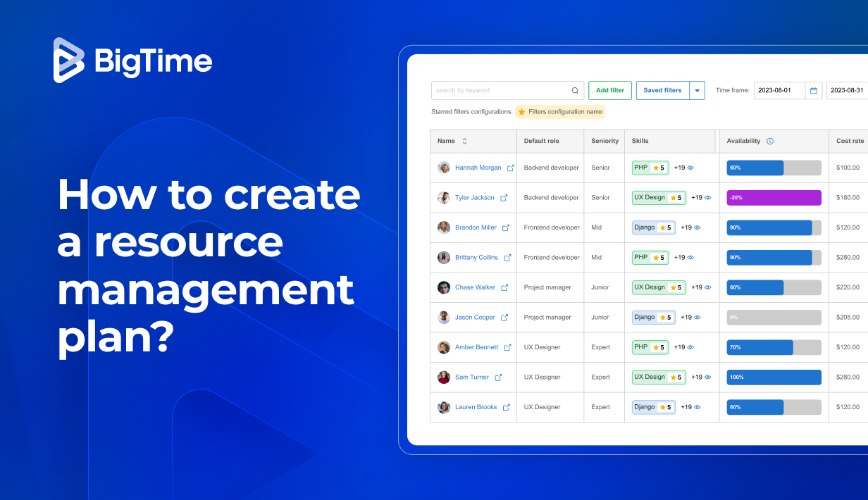
Task: Show Hannah Morgan's hidden skills eye icon
Action: click(690, 168)
